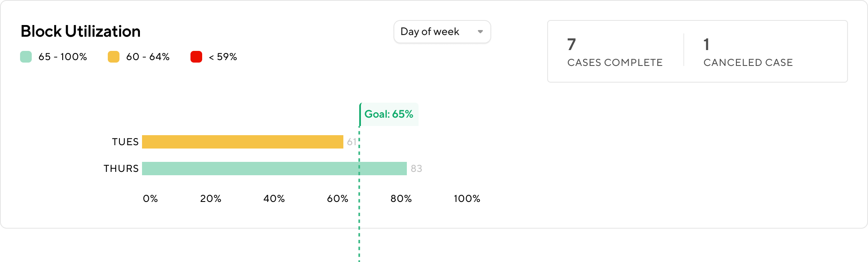This screenshot has height=262, width=868.
Task: Click the red < 59% legend swatch
Action: (196, 57)
